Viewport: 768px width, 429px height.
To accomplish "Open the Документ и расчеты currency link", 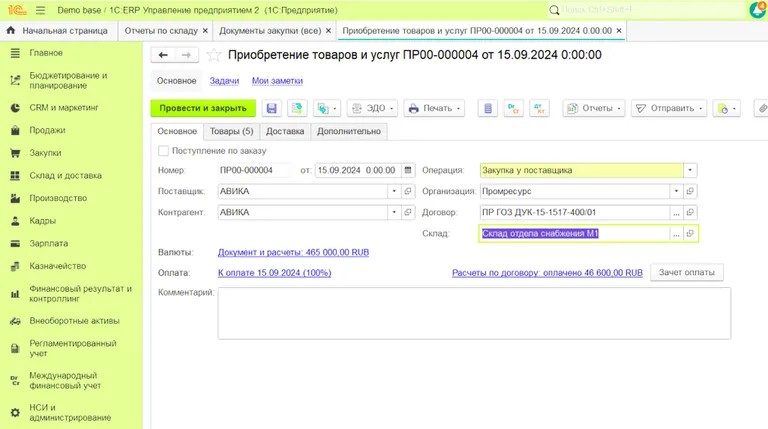I will click(293, 252).
